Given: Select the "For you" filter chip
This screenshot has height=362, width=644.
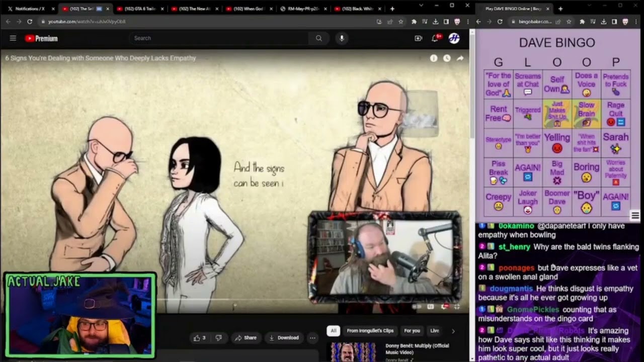Looking at the screenshot, I should tap(412, 331).
